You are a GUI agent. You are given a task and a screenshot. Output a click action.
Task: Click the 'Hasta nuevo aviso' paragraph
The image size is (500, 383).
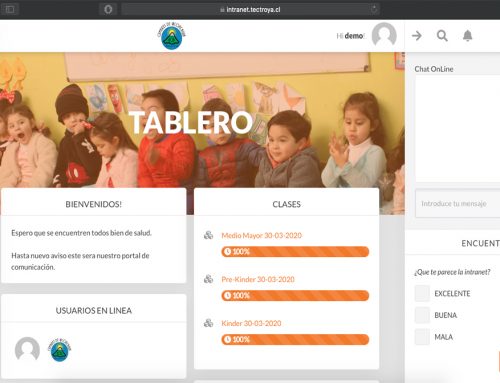pyautogui.click(x=80, y=261)
